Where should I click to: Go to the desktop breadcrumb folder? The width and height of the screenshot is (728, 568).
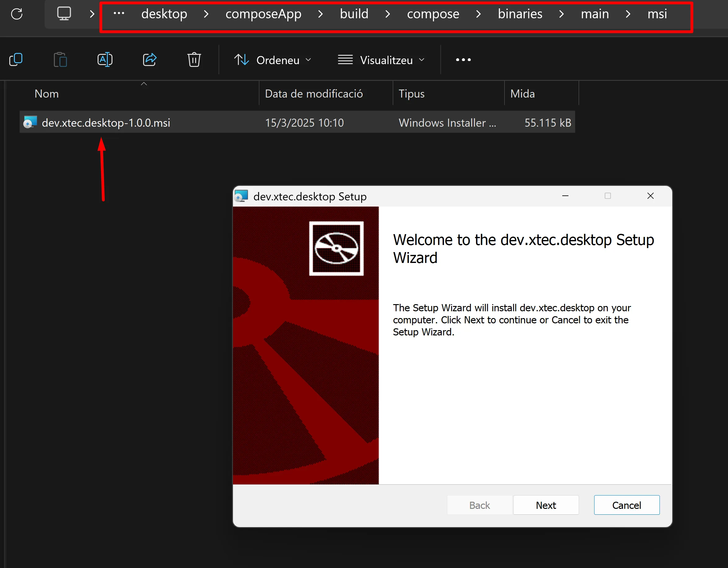point(164,14)
